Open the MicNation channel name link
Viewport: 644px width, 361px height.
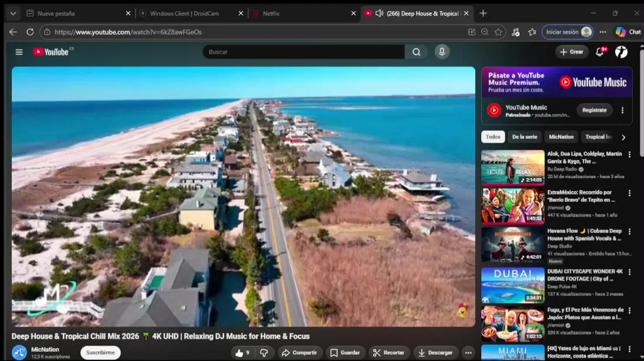tap(45, 349)
